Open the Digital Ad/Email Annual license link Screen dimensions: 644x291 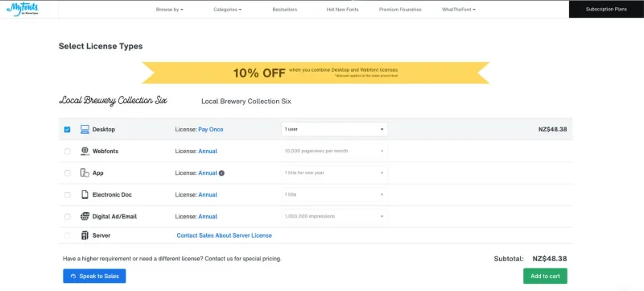(208, 217)
